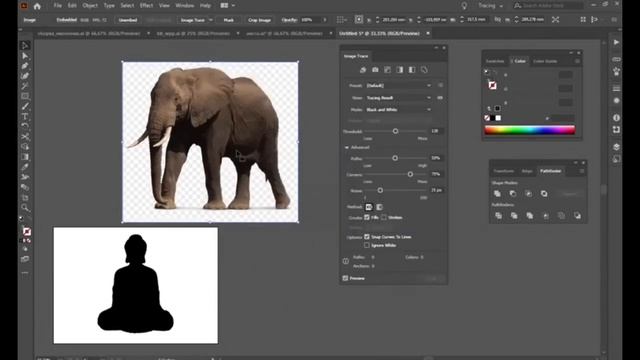This screenshot has height=360, width=640.
Task: Open the File menu
Action: (58, 6)
